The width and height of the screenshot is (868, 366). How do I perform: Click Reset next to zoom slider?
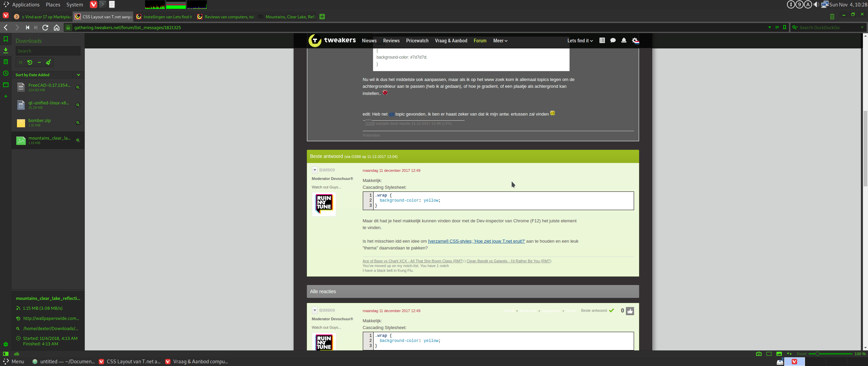[802, 354]
